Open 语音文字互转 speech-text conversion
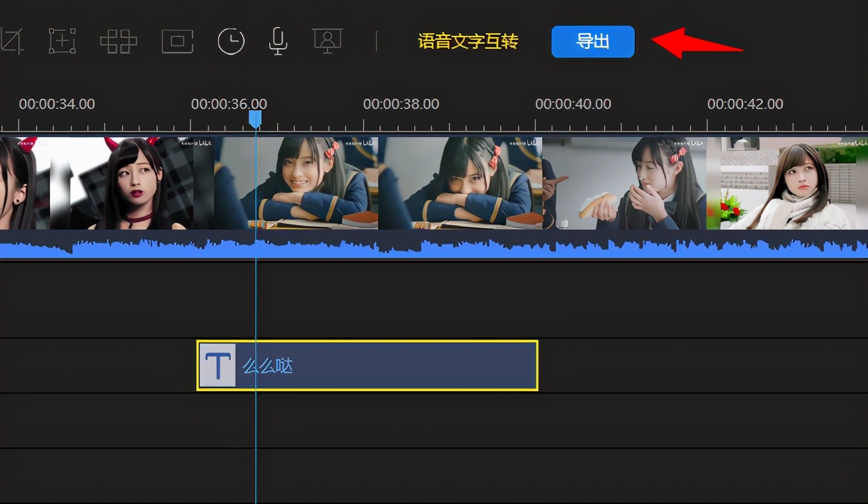The width and height of the screenshot is (868, 504). [x=468, y=42]
